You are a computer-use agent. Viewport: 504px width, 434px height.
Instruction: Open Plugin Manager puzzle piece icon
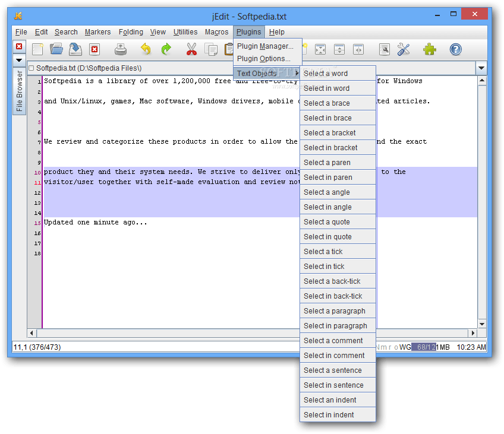(x=430, y=49)
